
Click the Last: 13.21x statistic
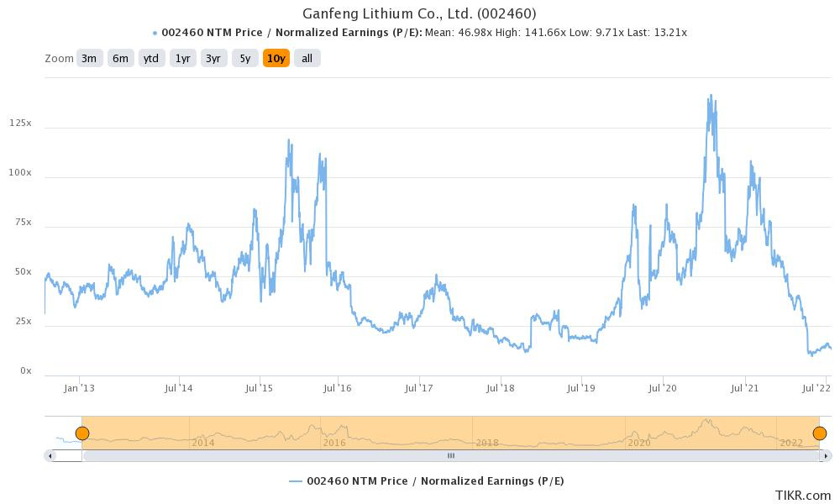point(657,33)
